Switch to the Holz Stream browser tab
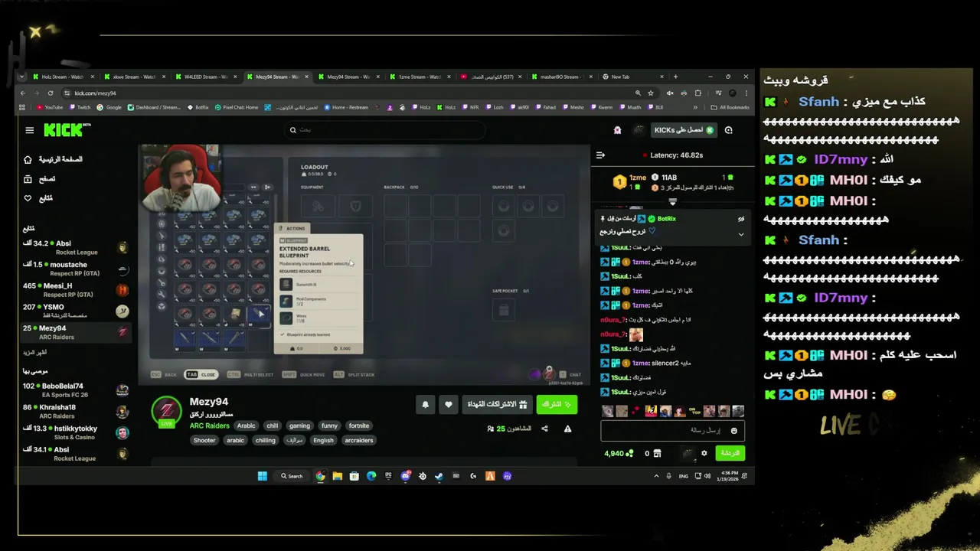Image resolution: width=980 pixels, height=551 pixels. click(62, 77)
